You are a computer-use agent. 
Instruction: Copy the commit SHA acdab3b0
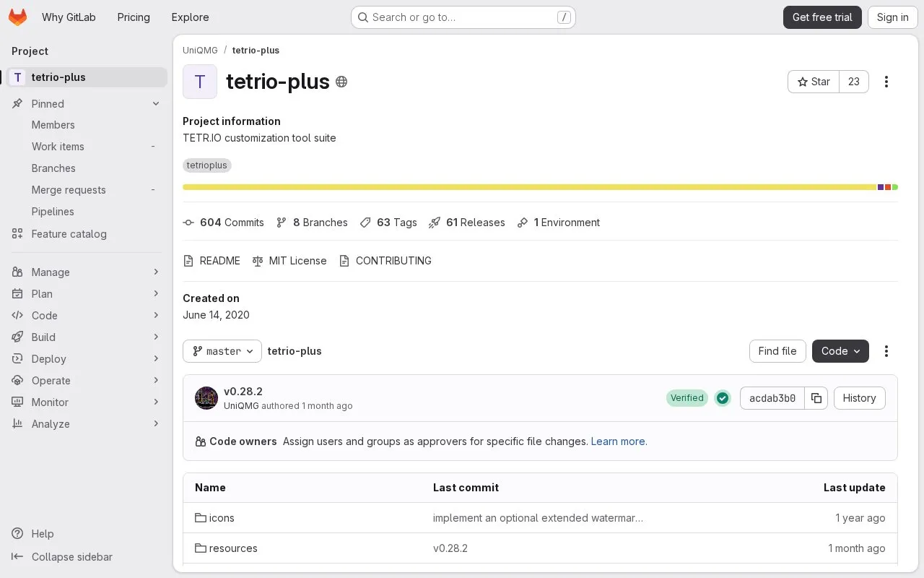coord(816,398)
